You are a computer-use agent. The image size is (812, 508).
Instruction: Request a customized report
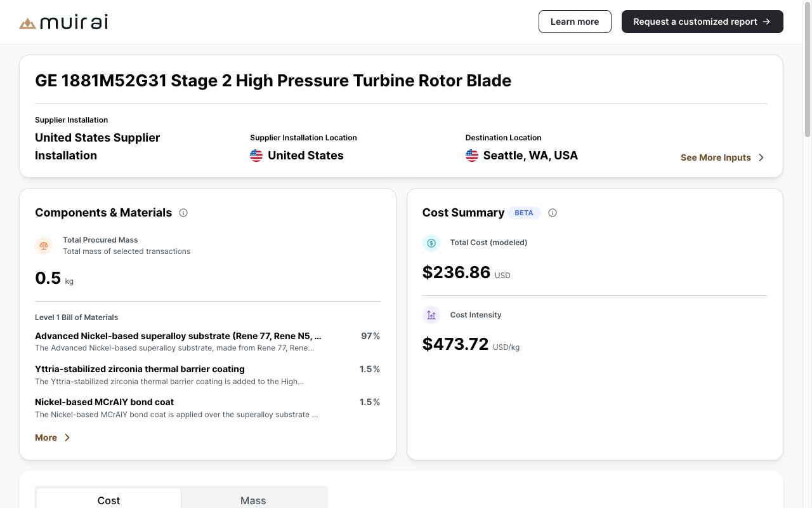pos(702,22)
